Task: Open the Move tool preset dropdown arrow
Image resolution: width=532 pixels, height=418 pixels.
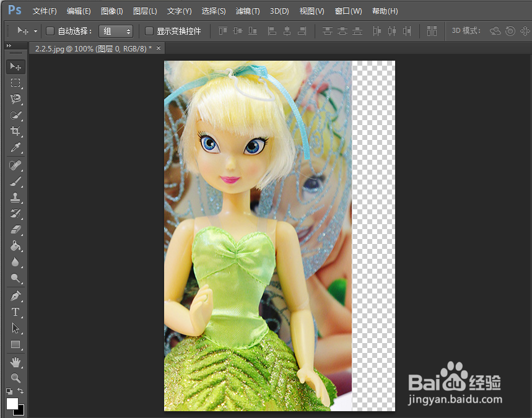Action: [x=36, y=30]
